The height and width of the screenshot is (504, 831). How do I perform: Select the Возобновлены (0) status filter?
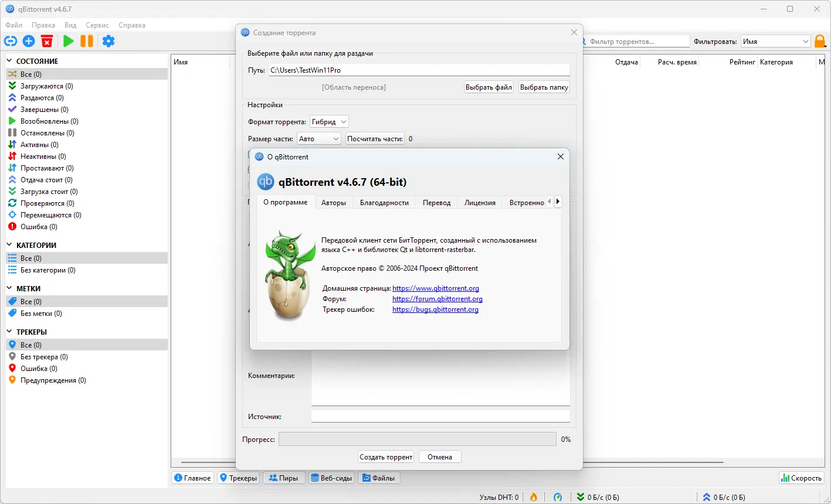tap(87, 121)
